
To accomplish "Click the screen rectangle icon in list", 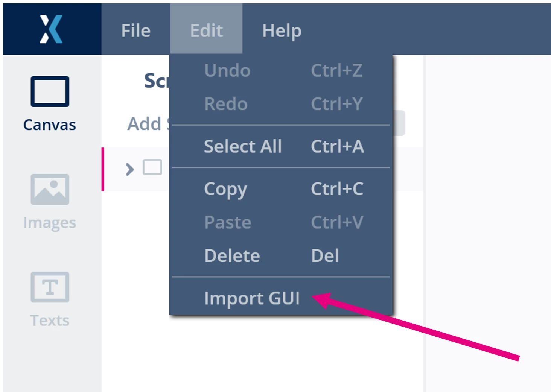I will tap(152, 167).
